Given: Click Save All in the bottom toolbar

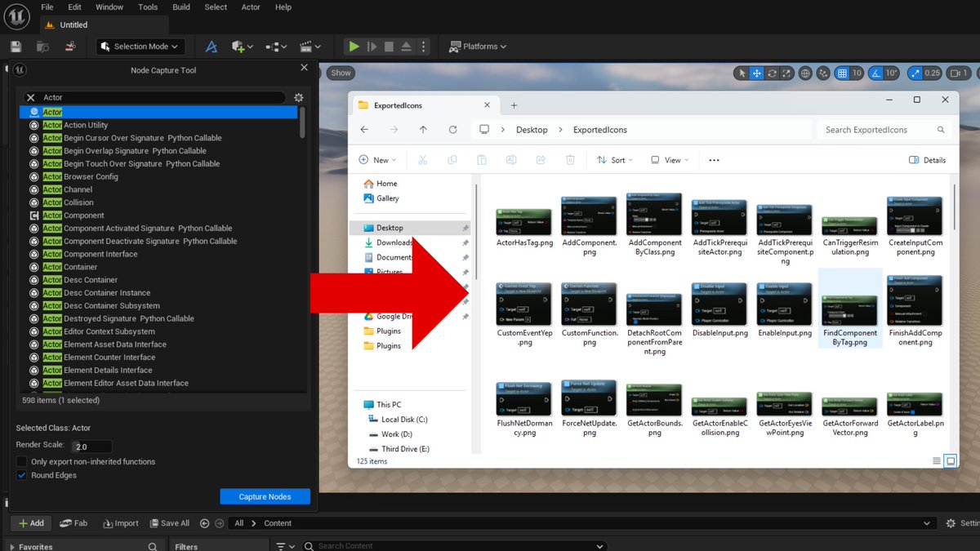Looking at the screenshot, I should pyautogui.click(x=169, y=522).
